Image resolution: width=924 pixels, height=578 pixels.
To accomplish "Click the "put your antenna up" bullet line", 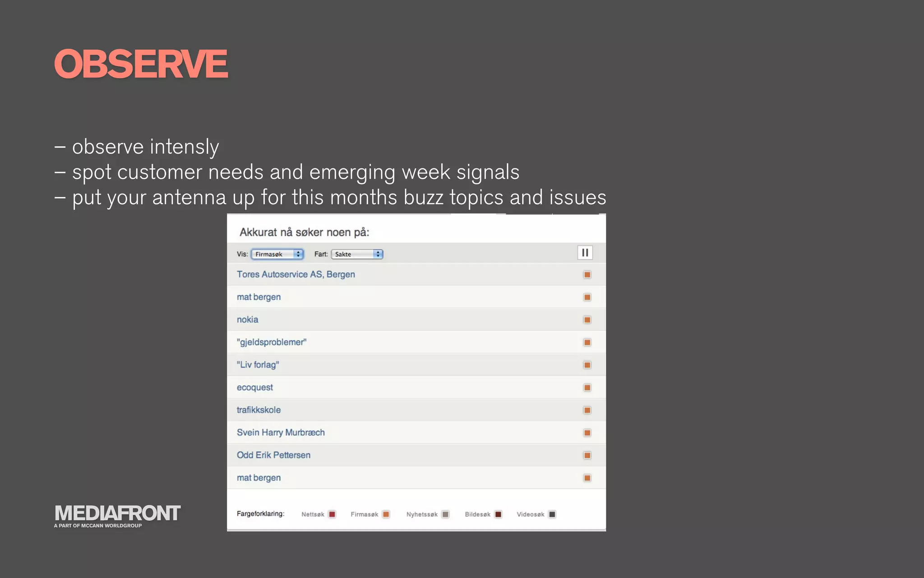I will (330, 198).
